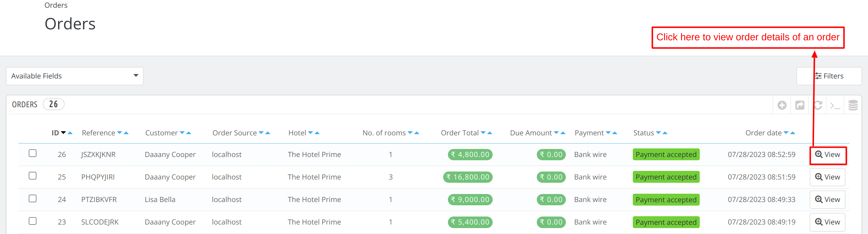Sort Order Total ascending
This screenshot has height=234, width=868.
pos(490,133)
